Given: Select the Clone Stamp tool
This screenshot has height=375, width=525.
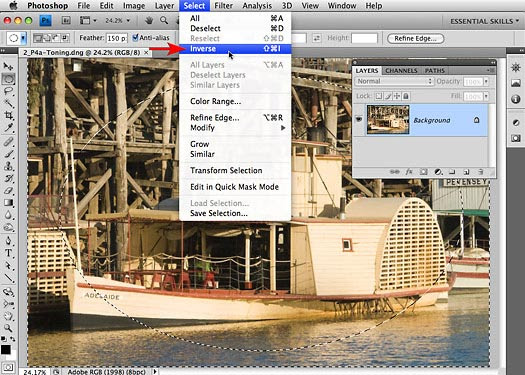Looking at the screenshot, I should (8, 166).
